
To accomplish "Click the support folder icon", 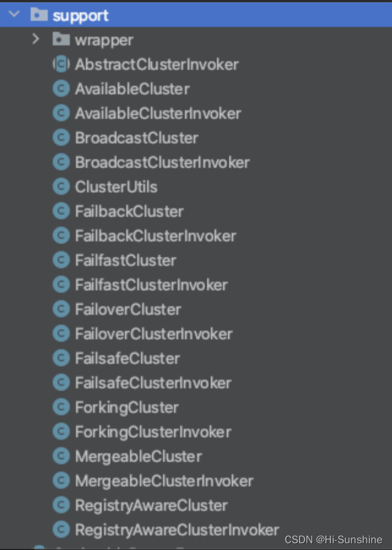I will pos(39,14).
